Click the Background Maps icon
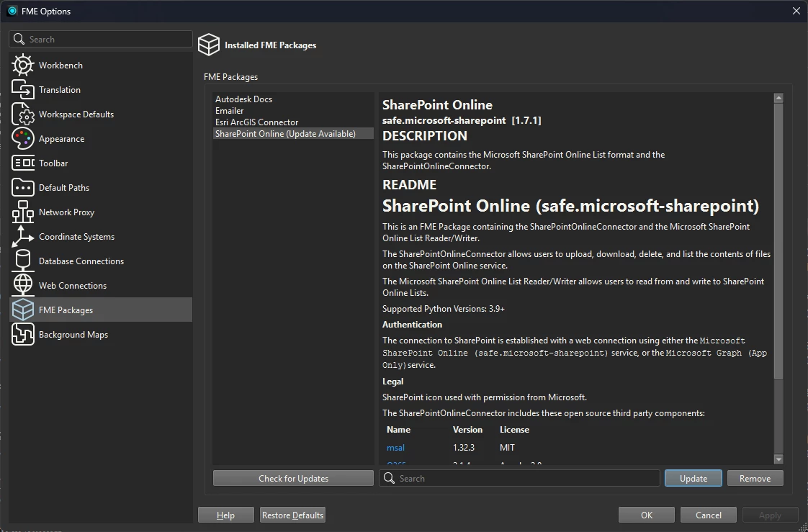 click(22, 334)
